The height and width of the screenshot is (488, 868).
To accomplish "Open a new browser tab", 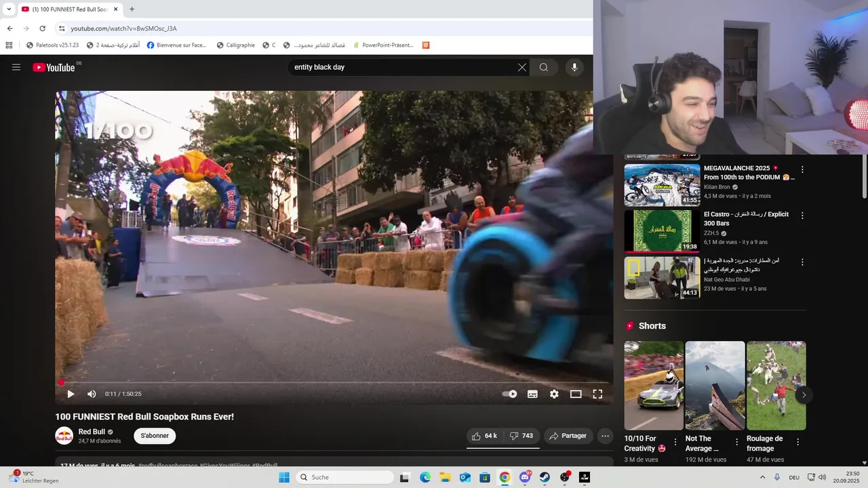I will click(132, 9).
